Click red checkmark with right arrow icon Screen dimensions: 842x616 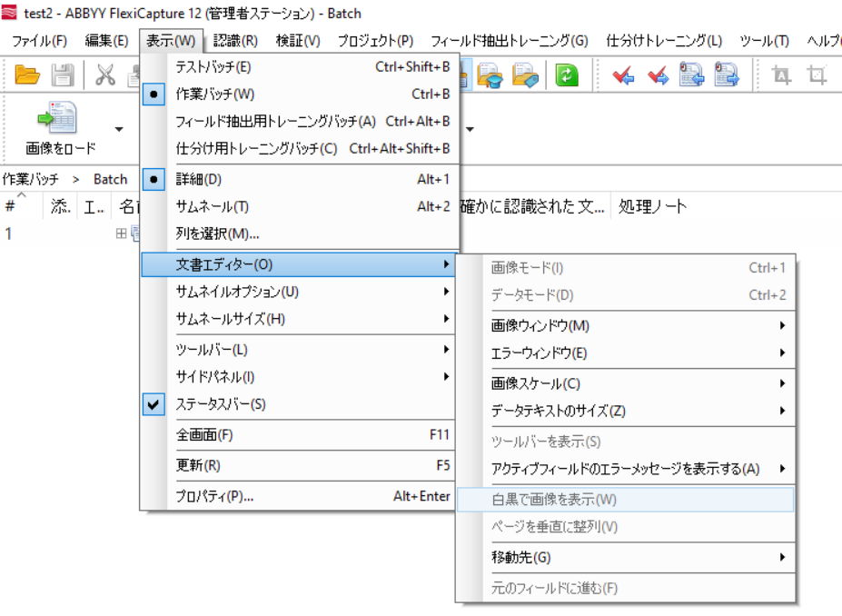tap(658, 75)
